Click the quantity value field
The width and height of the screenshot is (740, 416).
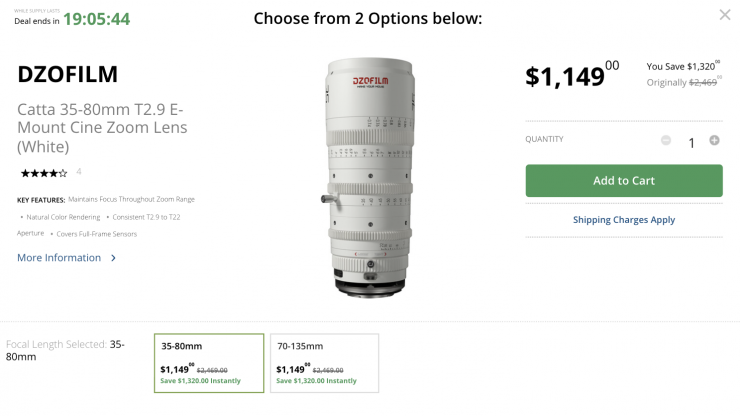pos(690,142)
